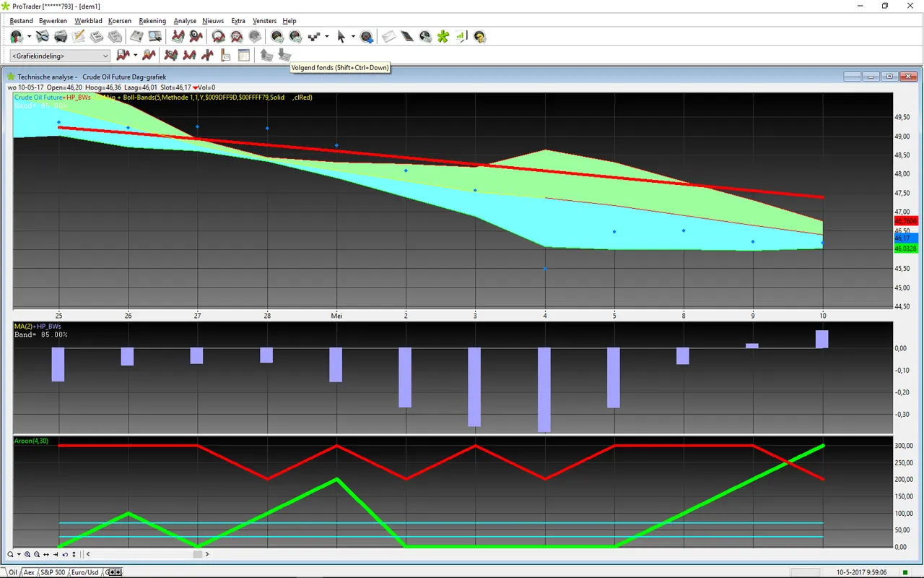Click the blue 46,17 price label
The height and width of the screenshot is (578, 924).
pyautogui.click(x=905, y=238)
